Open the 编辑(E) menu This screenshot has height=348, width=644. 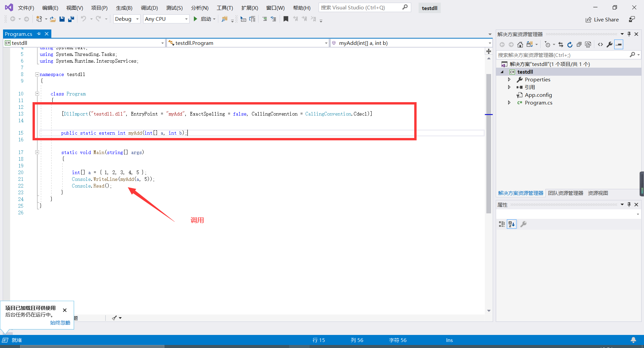pos(50,8)
